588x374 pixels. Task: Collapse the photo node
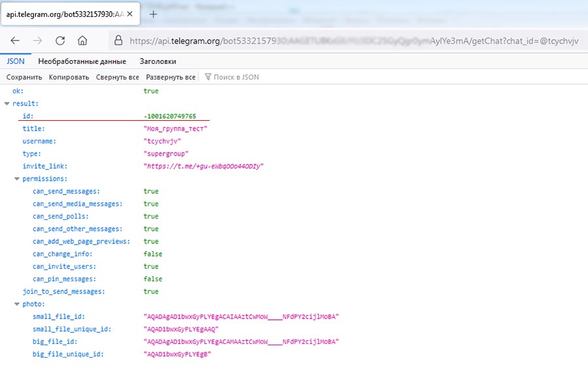pos(16,304)
